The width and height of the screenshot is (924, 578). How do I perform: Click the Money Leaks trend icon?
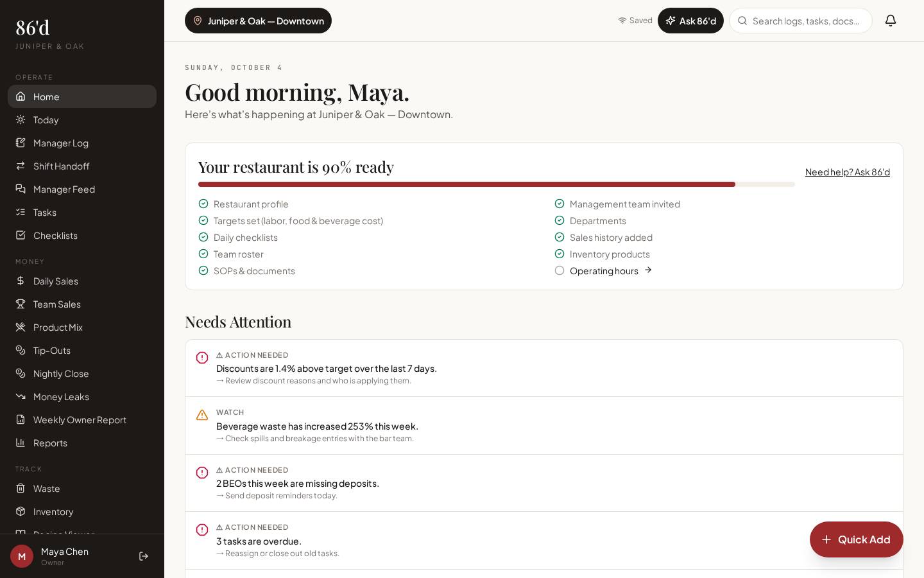coord(21,396)
